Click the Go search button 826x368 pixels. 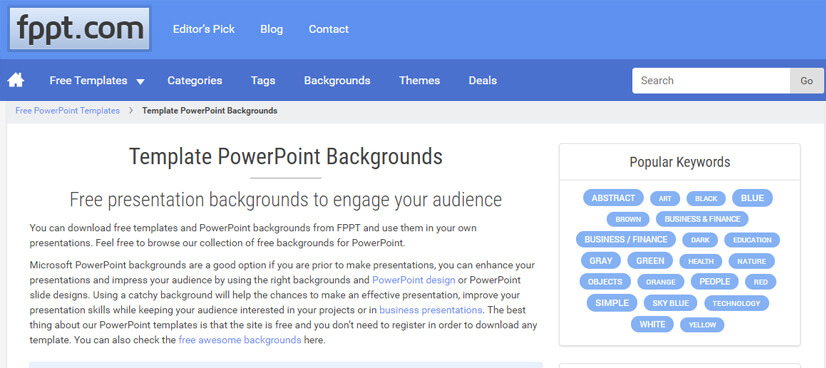(807, 81)
